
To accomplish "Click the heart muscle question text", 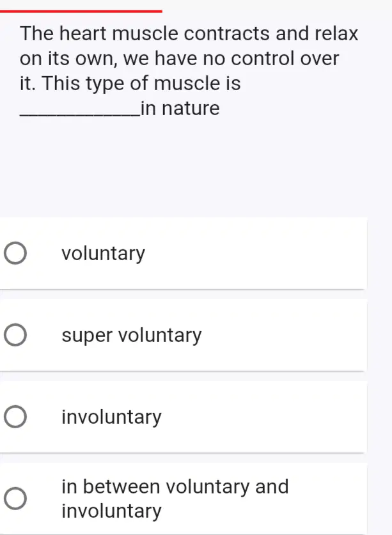I will (x=189, y=70).
